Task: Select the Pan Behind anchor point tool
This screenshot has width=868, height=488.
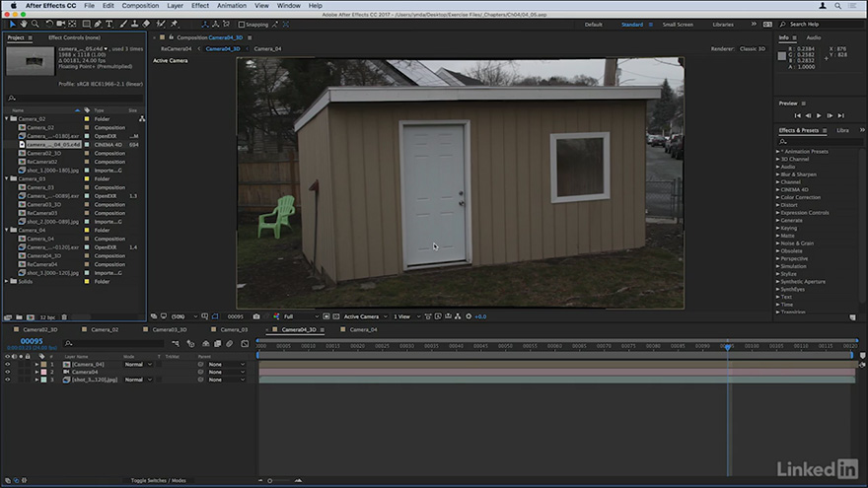Action: (x=73, y=24)
